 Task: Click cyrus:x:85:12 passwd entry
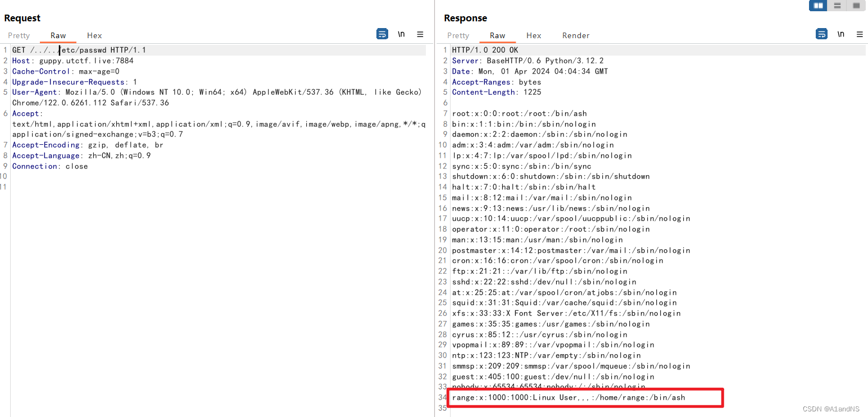point(540,335)
